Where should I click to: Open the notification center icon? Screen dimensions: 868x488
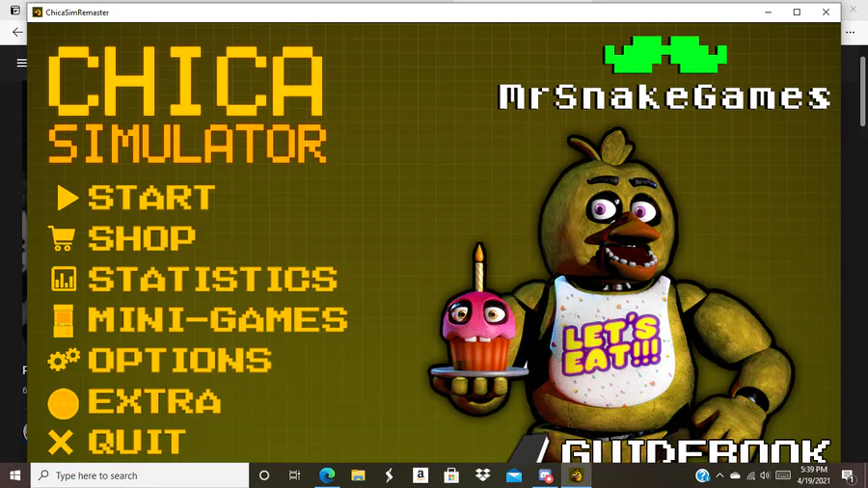pyautogui.click(x=848, y=475)
